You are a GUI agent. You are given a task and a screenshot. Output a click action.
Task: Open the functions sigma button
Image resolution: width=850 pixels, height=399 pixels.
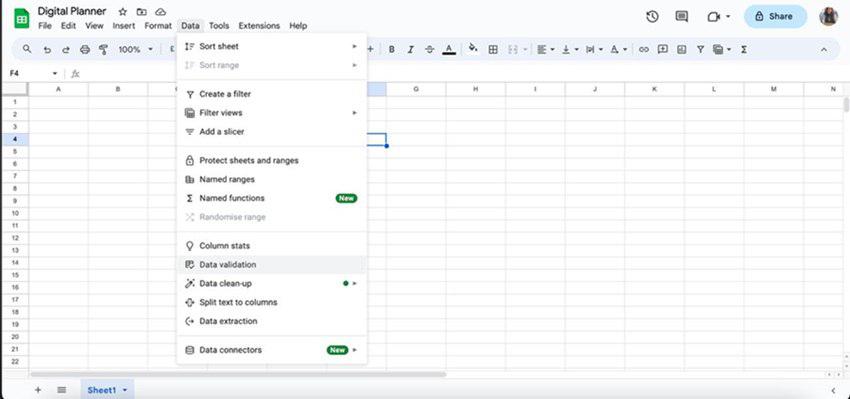pyautogui.click(x=744, y=49)
